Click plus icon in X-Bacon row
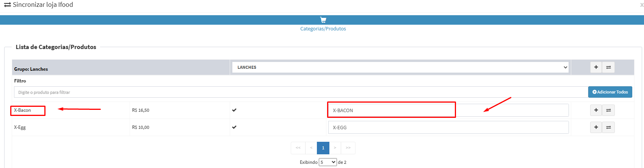The height and width of the screenshot is (168, 644). pos(596,110)
